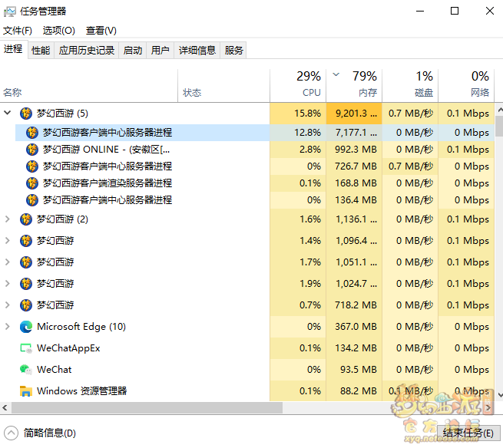
Task: Collapse the 梦幻西游 (5) group
Action: click(x=8, y=113)
